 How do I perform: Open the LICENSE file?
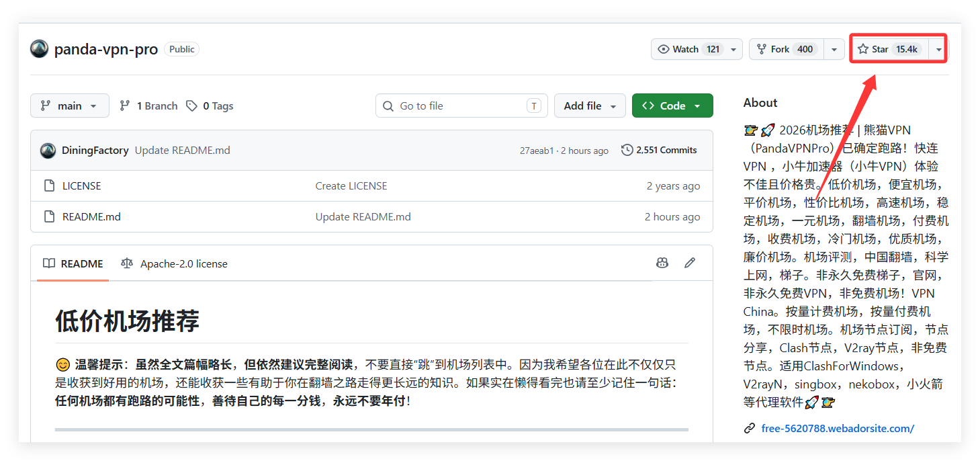point(82,186)
